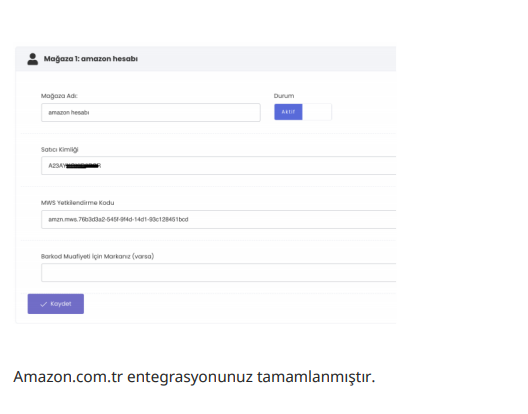Focus the Mağaza Adı input field

click(x=151, y=113)
